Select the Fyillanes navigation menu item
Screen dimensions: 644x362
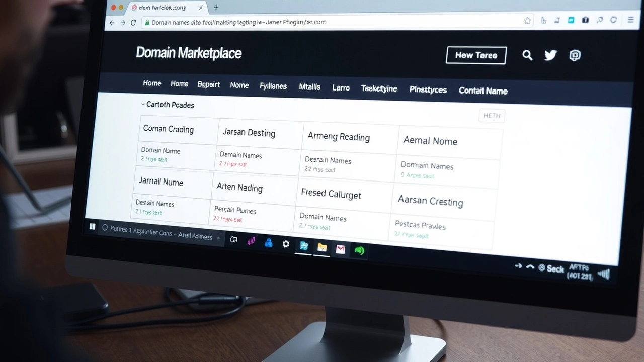pos(273,86)
